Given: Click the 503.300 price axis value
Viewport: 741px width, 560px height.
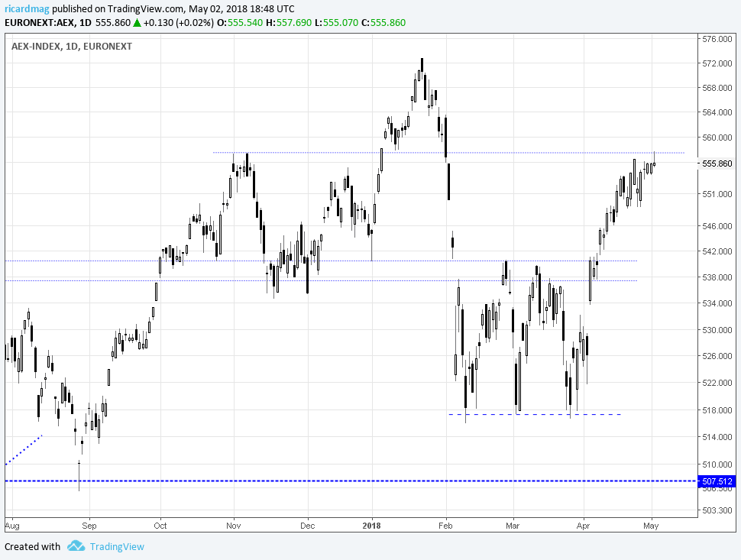Looking at the screenshot, I should (x=717, y=511).
